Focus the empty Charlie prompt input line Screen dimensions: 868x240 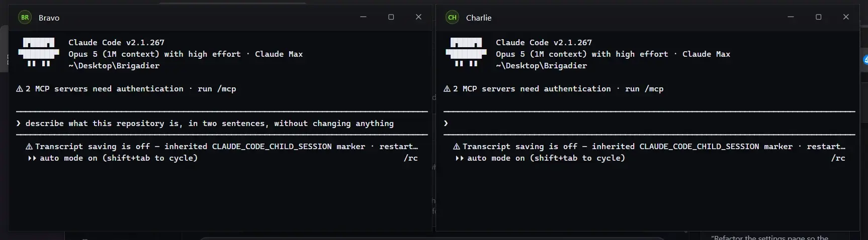(x=649, y=124)
